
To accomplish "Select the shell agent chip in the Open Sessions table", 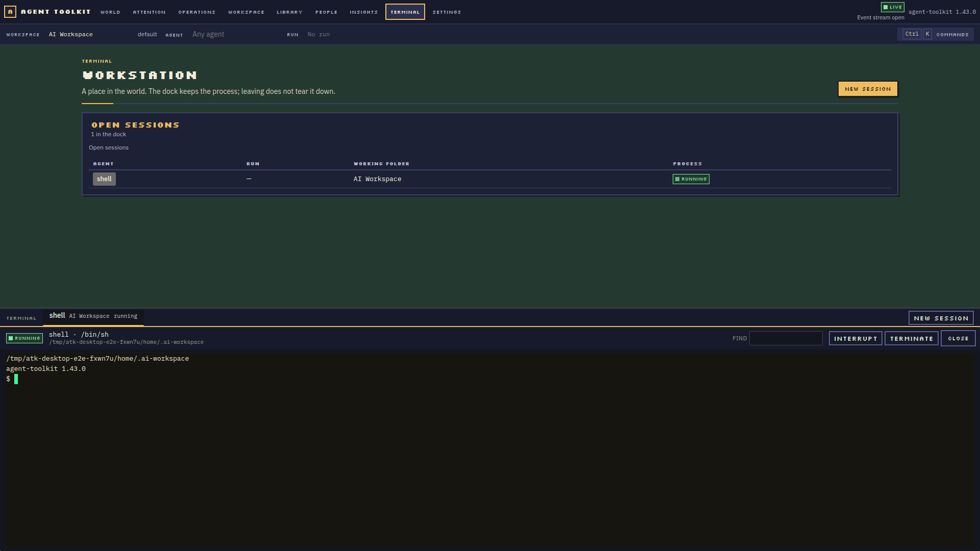I will 104,179.
